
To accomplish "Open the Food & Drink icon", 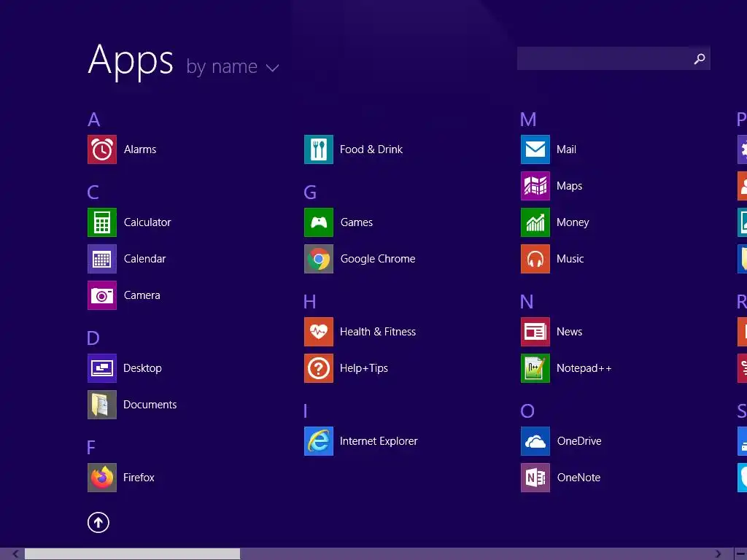I will pos(319,149).
